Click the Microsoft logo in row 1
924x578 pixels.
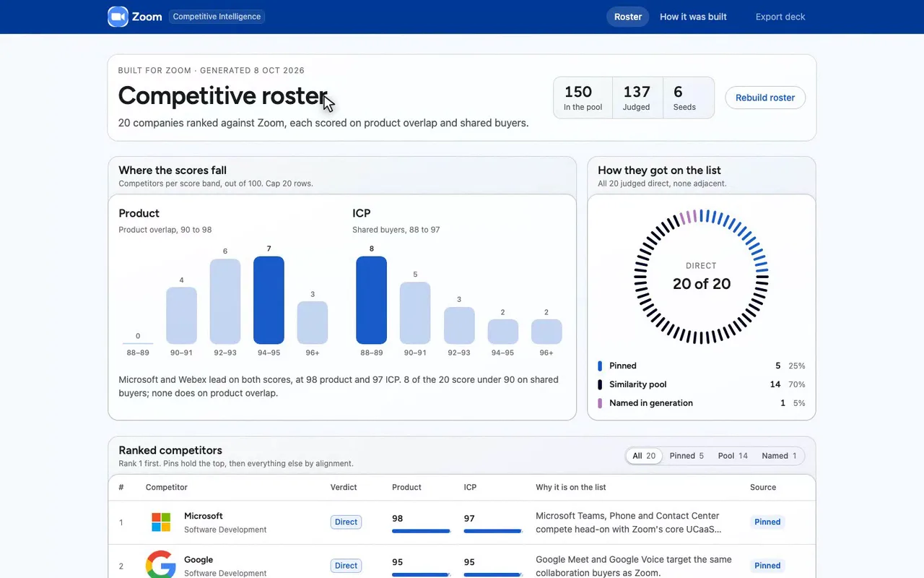pos(161,522)
